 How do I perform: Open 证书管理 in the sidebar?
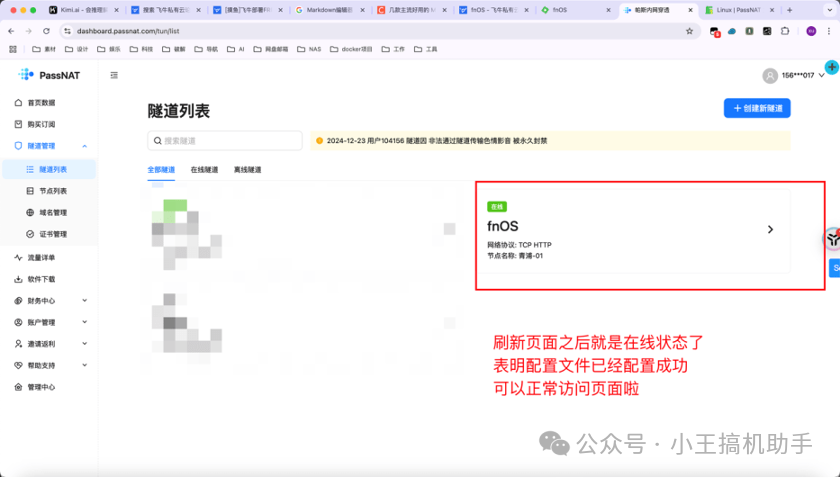[53, 234]
